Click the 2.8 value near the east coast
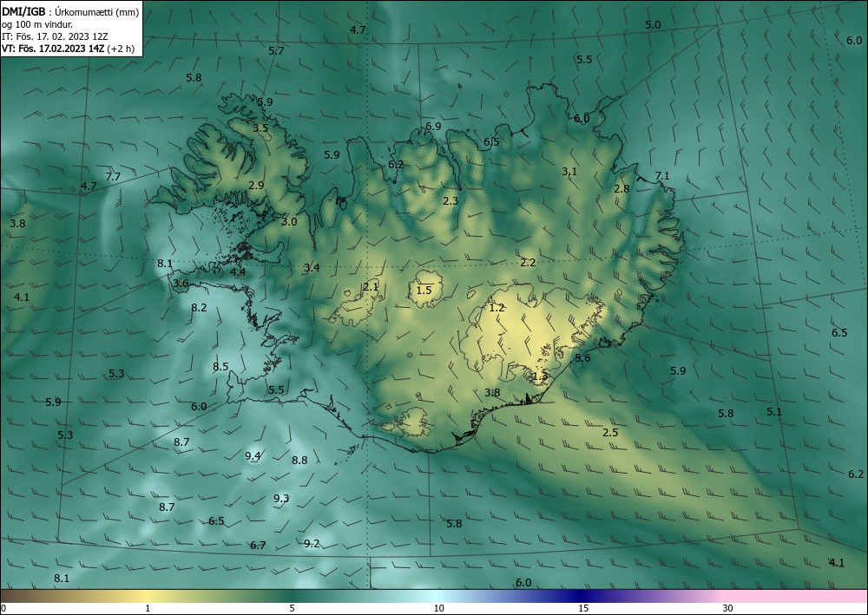This screenshot has height=615, width=868. 621,188
